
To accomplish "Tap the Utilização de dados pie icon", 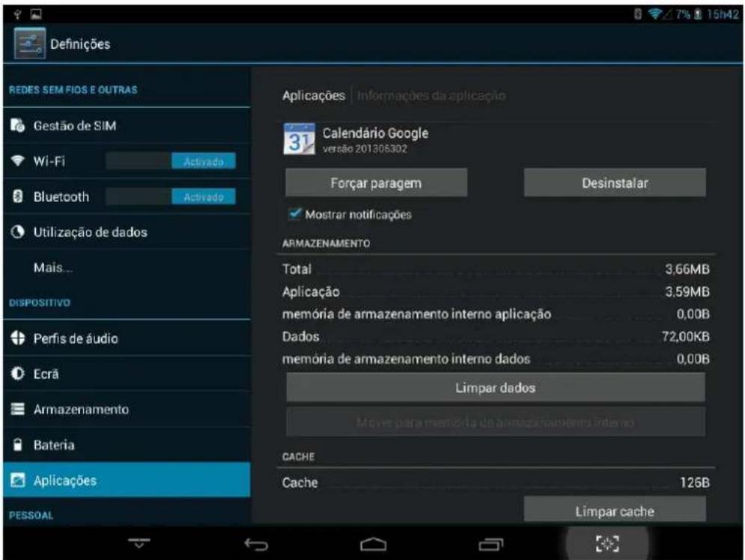I will tap(17, 232).
